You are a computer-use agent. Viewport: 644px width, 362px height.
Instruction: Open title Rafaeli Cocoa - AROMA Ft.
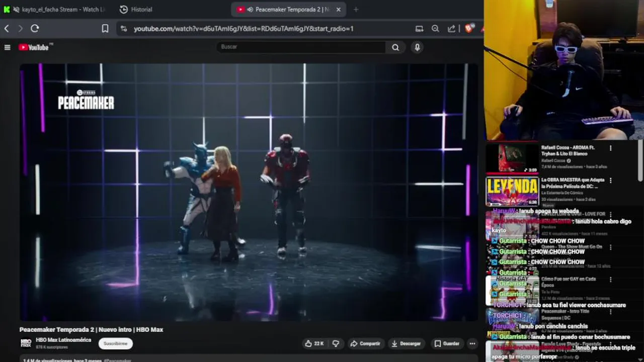568,150
